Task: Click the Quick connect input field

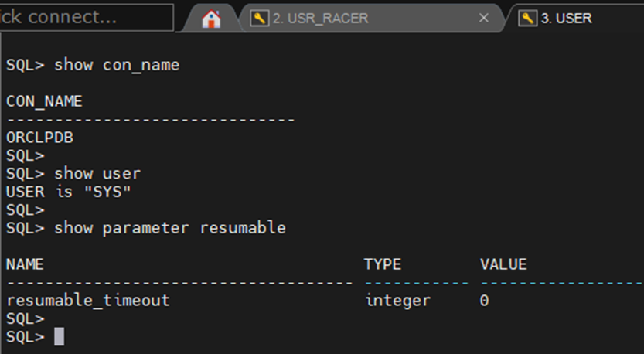Action: pos(85,17)
